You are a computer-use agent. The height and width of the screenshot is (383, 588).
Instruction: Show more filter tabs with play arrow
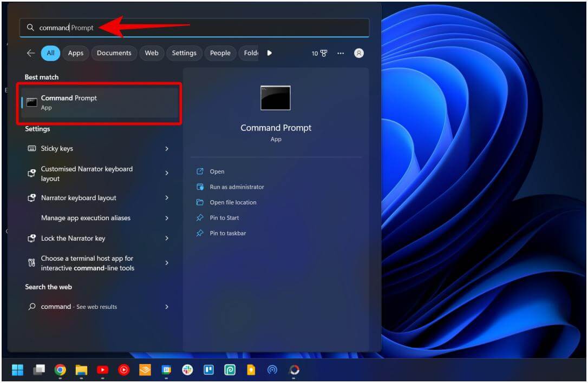pyautogui.click(x=269, y=53)
